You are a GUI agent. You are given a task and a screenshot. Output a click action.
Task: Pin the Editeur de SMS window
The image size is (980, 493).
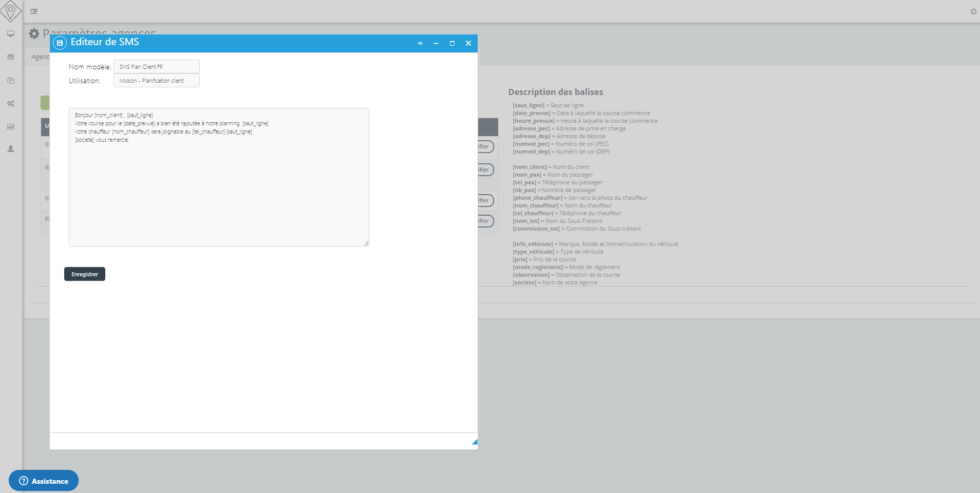coord(420,43)
